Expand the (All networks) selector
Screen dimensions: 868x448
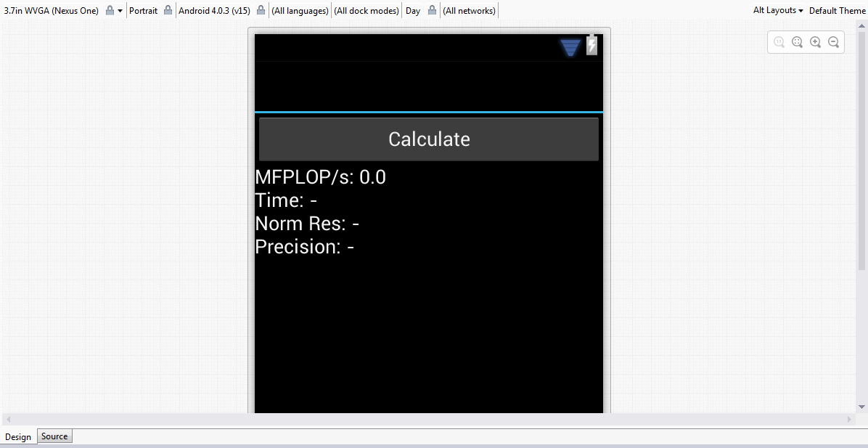pyautogui.click(x=469, y=10)
